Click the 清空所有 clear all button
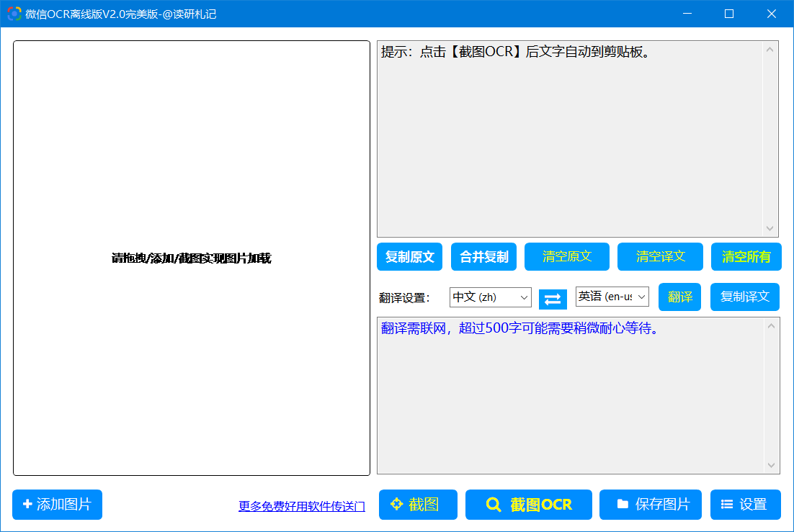This screenshot has height=532, width=794. pos(746,256)
